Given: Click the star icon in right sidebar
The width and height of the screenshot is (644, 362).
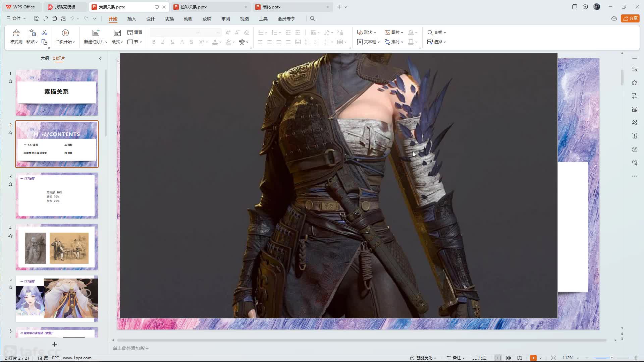Looking at the screenshot, I should click(x=635, y=82).
